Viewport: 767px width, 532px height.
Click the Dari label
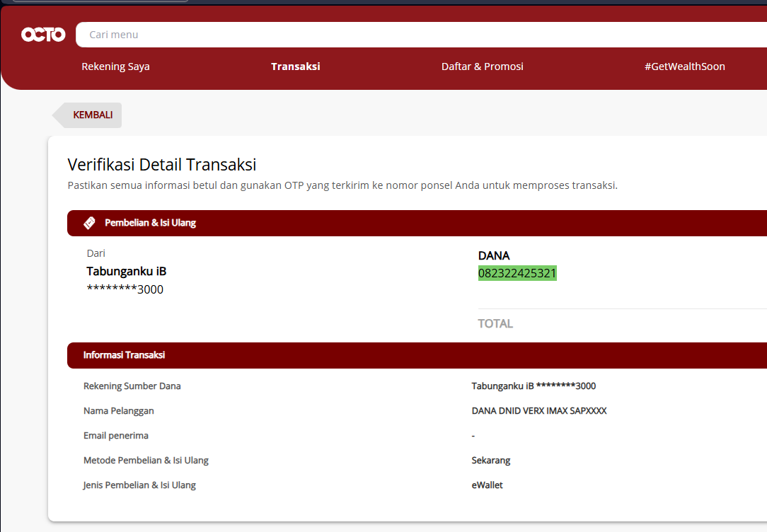point(96,253)
